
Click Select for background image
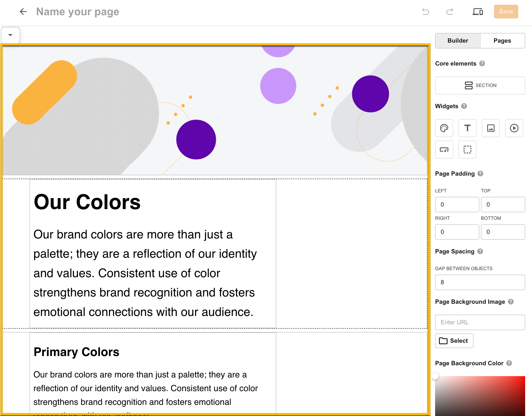(x=454, y=341)
